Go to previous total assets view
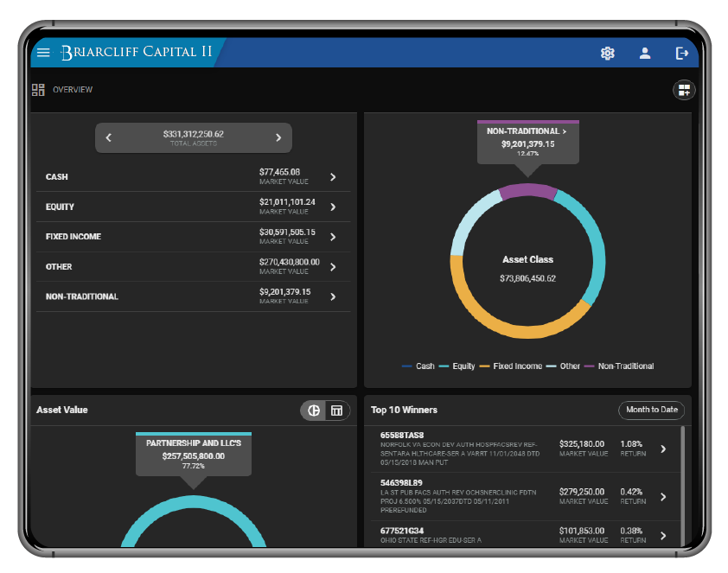The width and height of the screenshot is (728, 573). tap(109, 137)
